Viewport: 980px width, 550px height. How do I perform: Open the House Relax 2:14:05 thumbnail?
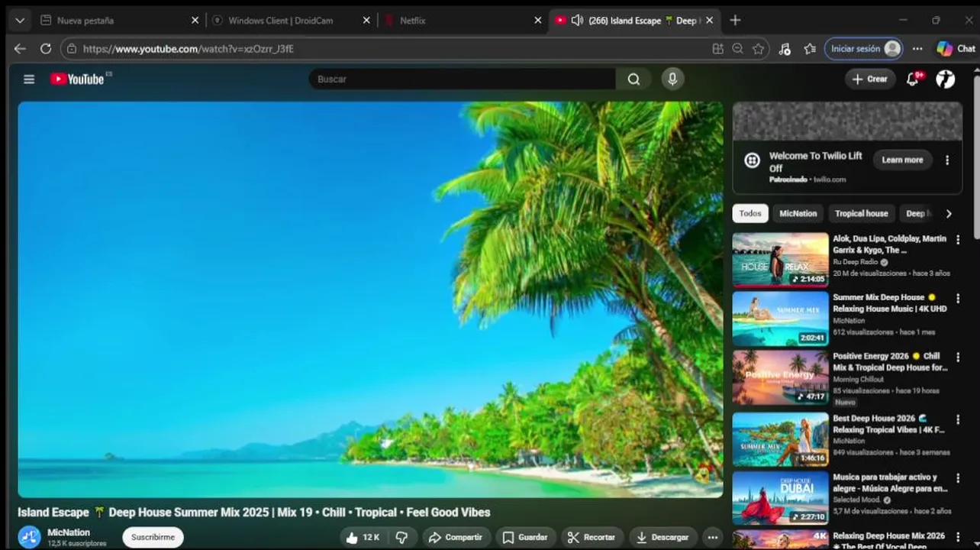click(780, 260)
